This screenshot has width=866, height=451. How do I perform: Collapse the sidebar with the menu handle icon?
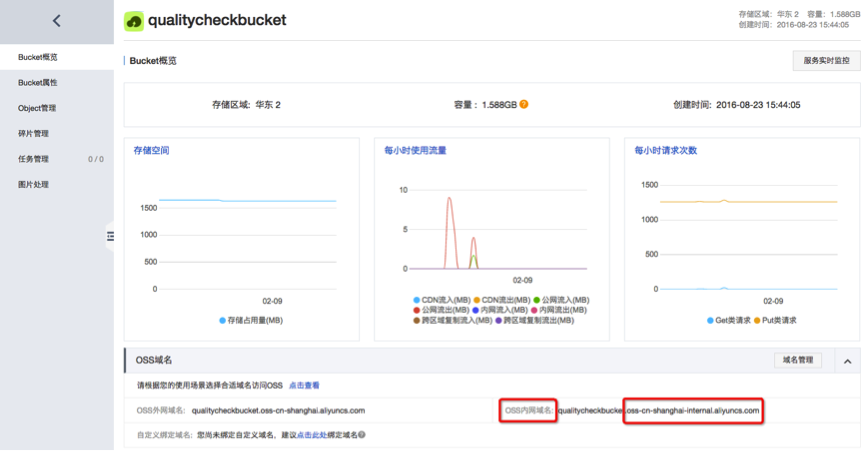pos(110,236)
